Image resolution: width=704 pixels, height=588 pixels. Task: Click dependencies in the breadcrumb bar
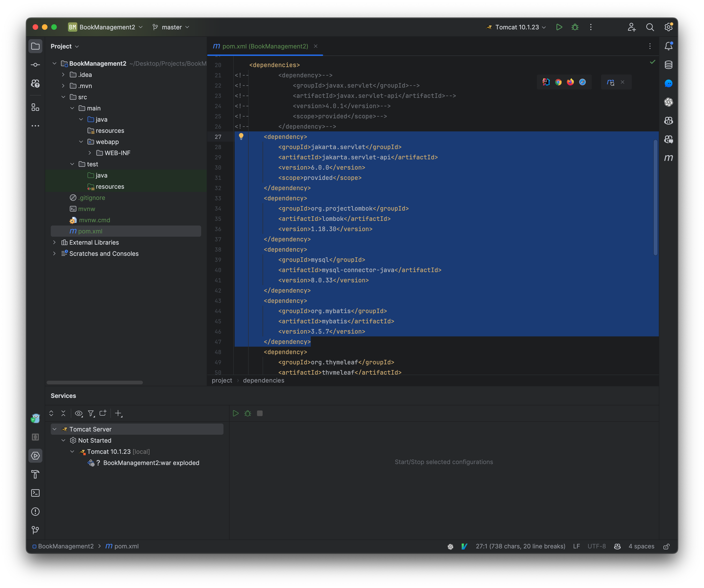264,380
